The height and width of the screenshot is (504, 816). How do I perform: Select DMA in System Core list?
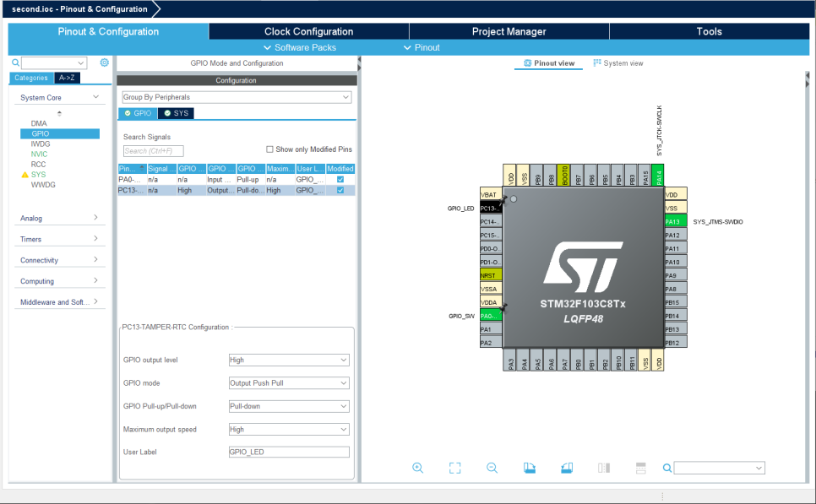pyautogui.click(x=39, y=123)
